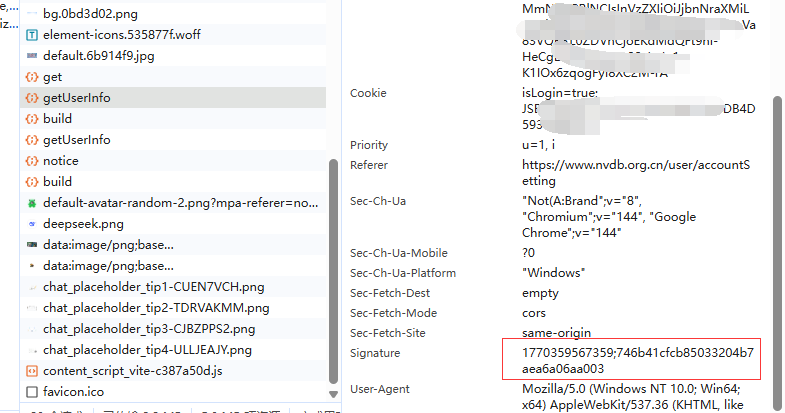Click the request list vertical scrollbar thumb

point(333,270)
